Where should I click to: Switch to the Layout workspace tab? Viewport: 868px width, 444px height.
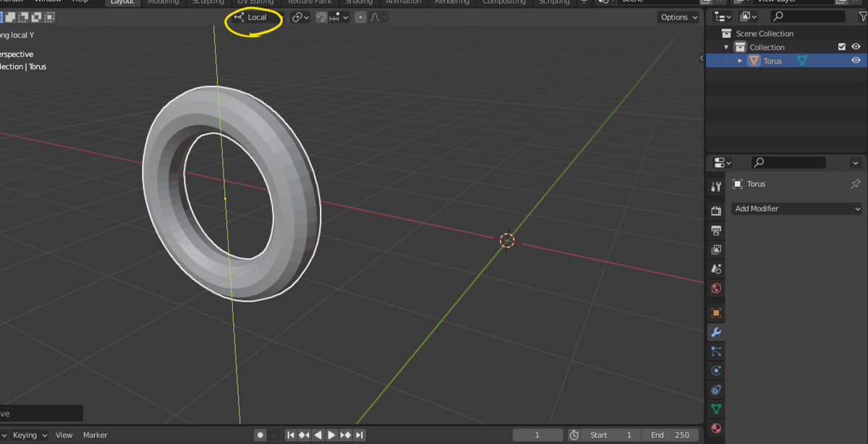[x=123, y=2]
